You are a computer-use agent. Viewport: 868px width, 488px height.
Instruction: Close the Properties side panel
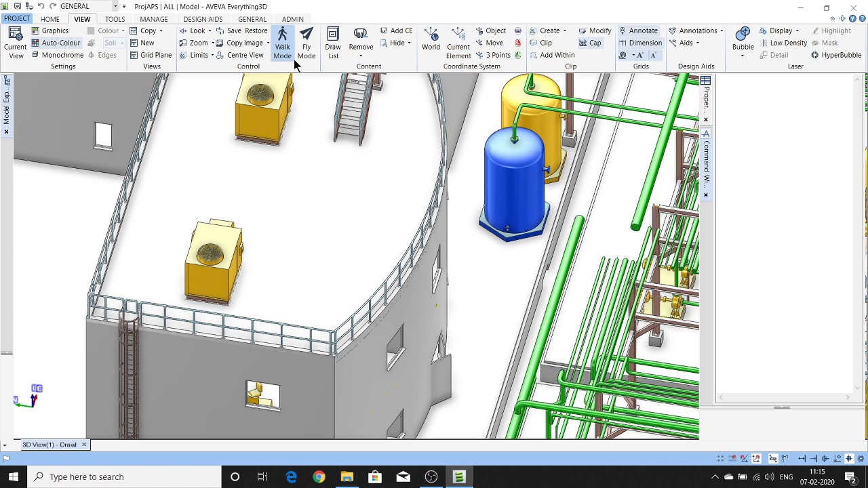click(706, 119)
